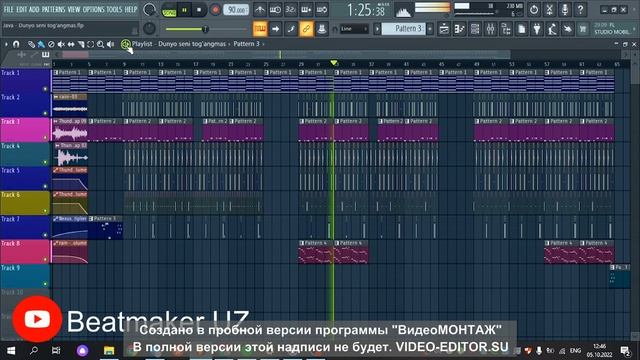Open the FILE menu
This screenshot has width=640, height=360.
pyautogui.click(x=8, y=9)
